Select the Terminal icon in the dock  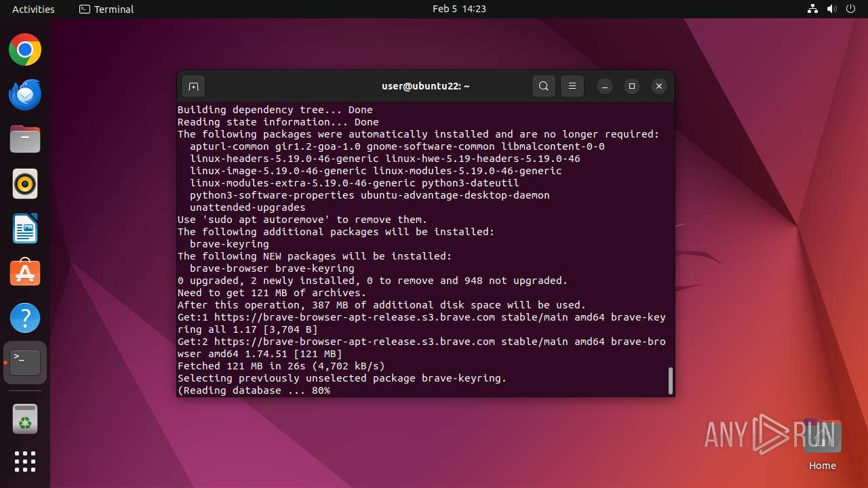pos(25,363)
